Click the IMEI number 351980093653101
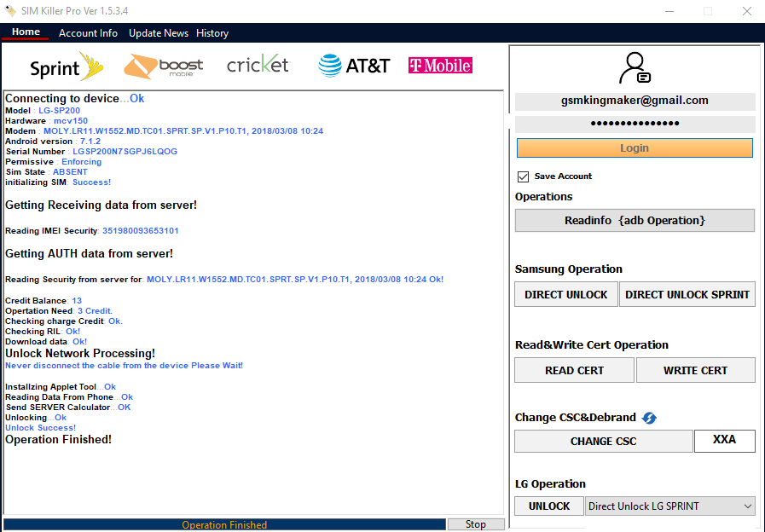Image resolution: width=765 pixels, height=532 pixels. pos(141,231)
